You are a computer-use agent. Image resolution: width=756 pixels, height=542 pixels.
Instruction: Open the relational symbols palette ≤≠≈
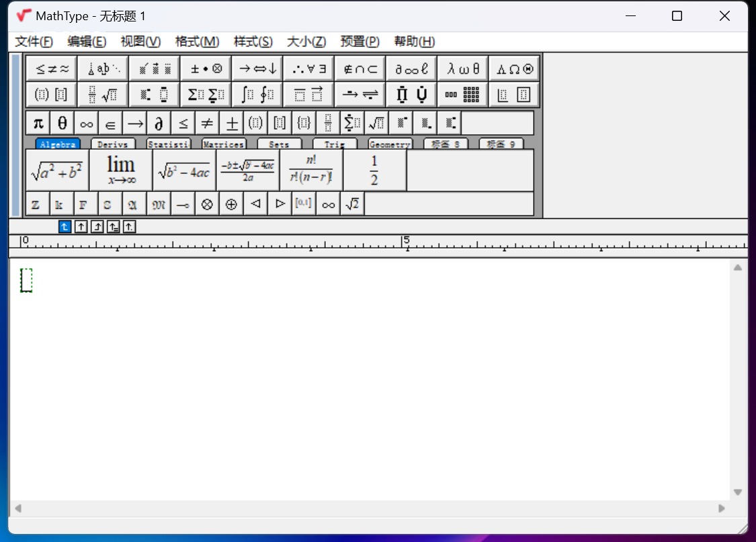click(x=52, y=69)
